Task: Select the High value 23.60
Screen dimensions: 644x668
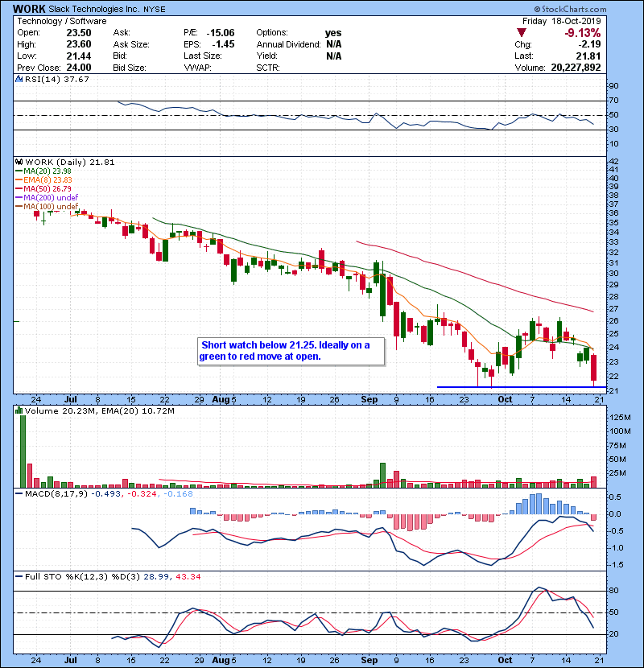Action: (79, 44)
